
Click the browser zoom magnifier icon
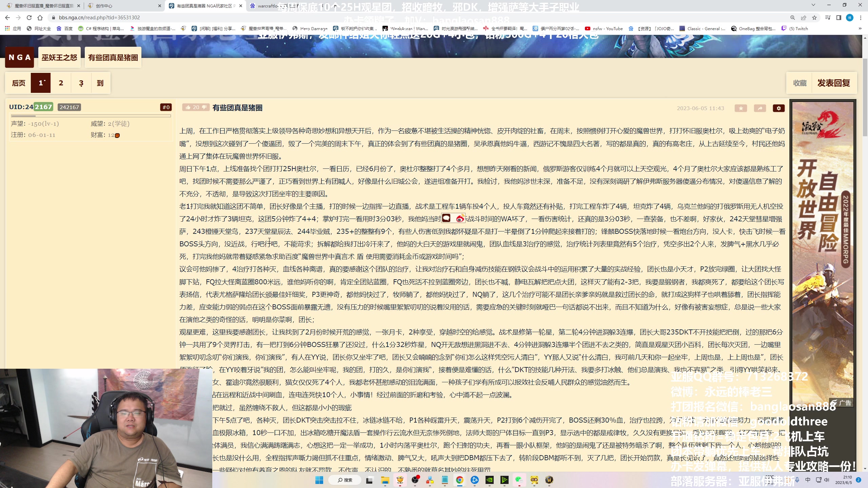click(x=792, y=18)
